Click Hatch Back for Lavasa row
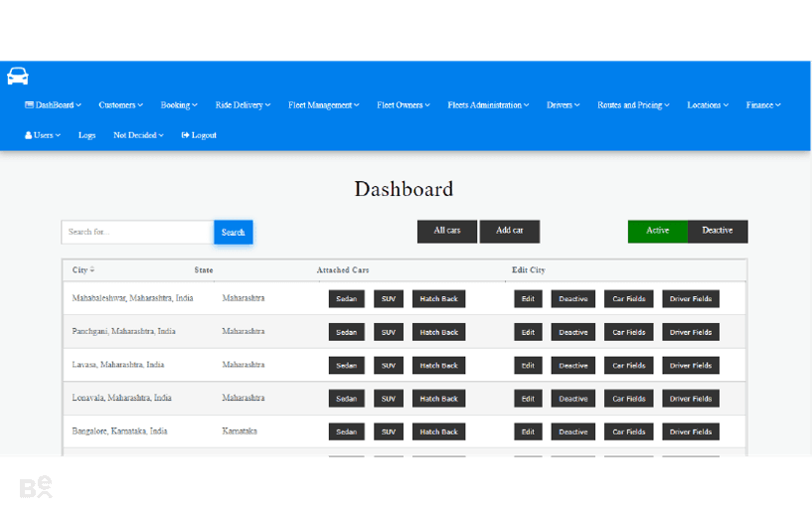Image resolution: width=812 pixels, height=517 pixels. click(438, 365)
